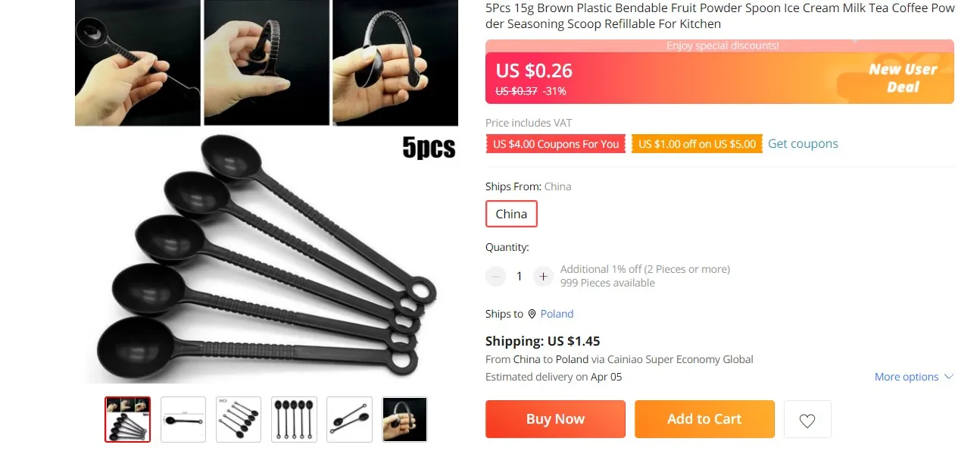Click the Buy Now button
Viewport: 980px width, 451px height.
pos(555,419)
